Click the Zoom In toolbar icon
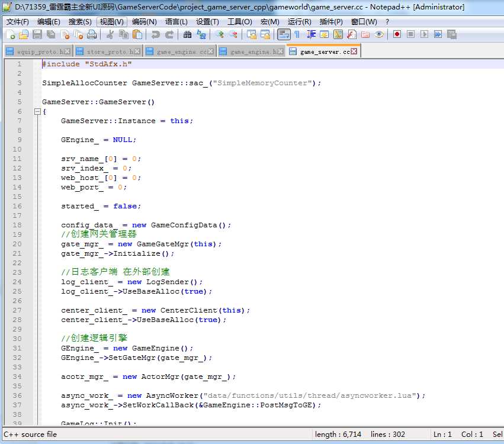Image resolution: width=504 pixels, height=444 pixels. pos(220,35)
